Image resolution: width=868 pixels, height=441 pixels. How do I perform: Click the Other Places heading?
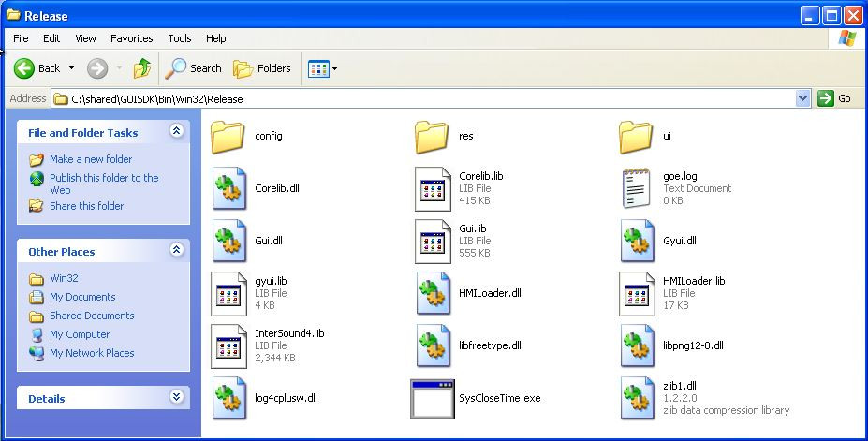pyautogui.click(x=62, y=252)
